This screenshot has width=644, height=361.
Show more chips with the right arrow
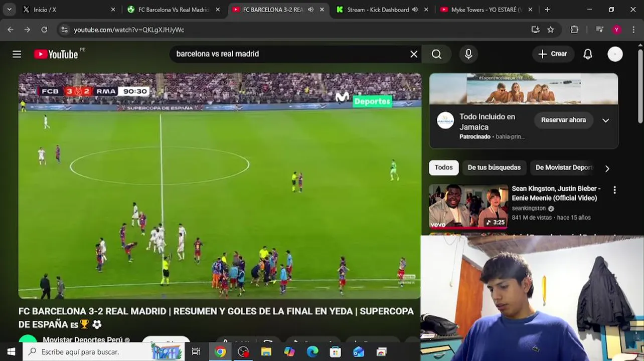click(x=607, y=168)
